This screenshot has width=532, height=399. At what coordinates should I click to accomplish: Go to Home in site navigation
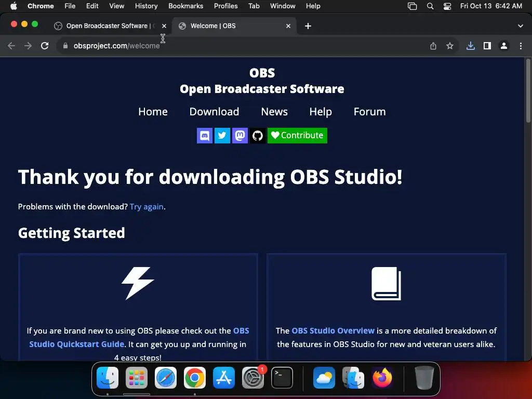click(153, 112)
